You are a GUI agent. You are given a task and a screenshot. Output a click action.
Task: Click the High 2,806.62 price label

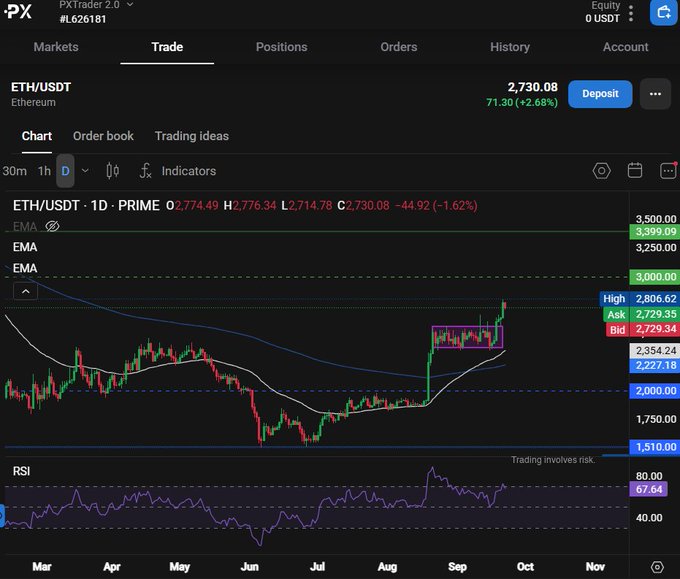[639, 299]
